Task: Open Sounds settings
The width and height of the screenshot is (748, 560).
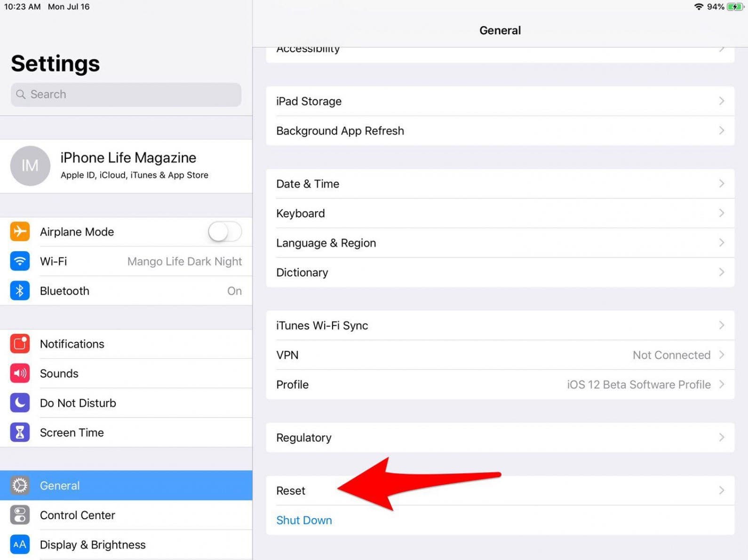Action: 126,373
